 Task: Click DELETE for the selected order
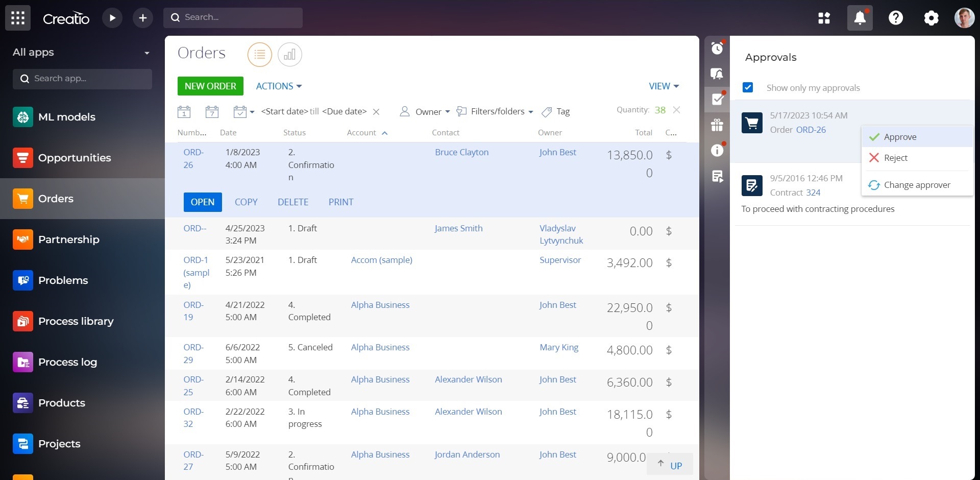[293, 202]
